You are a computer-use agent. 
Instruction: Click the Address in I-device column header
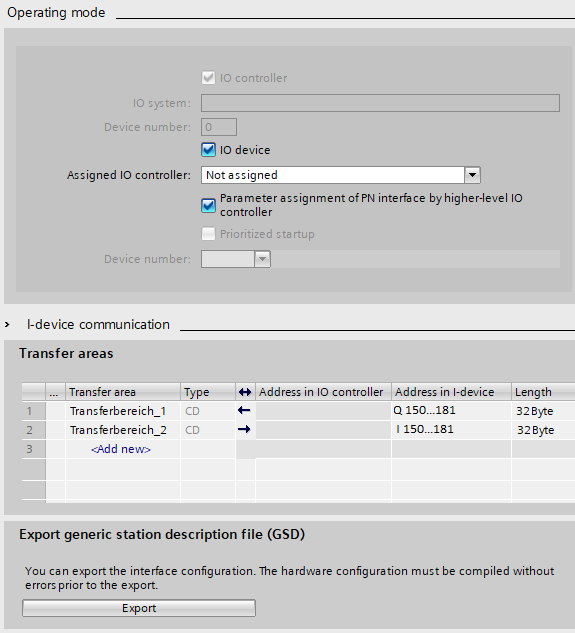(451, 392)
